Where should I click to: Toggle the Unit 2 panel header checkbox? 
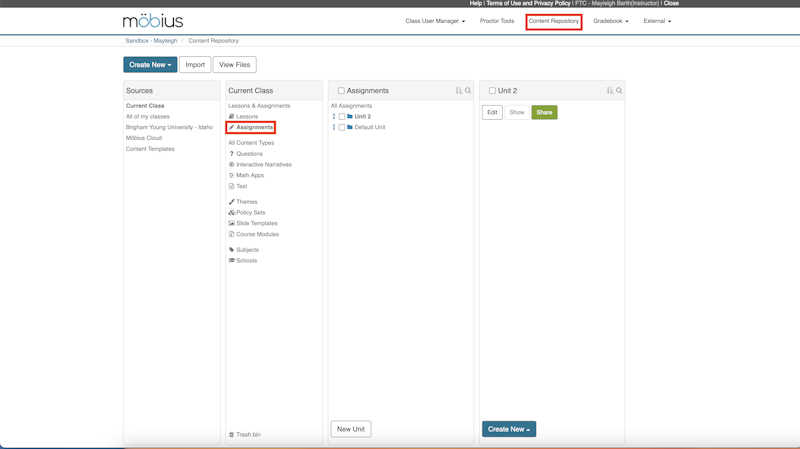click(x=492, y=91)
